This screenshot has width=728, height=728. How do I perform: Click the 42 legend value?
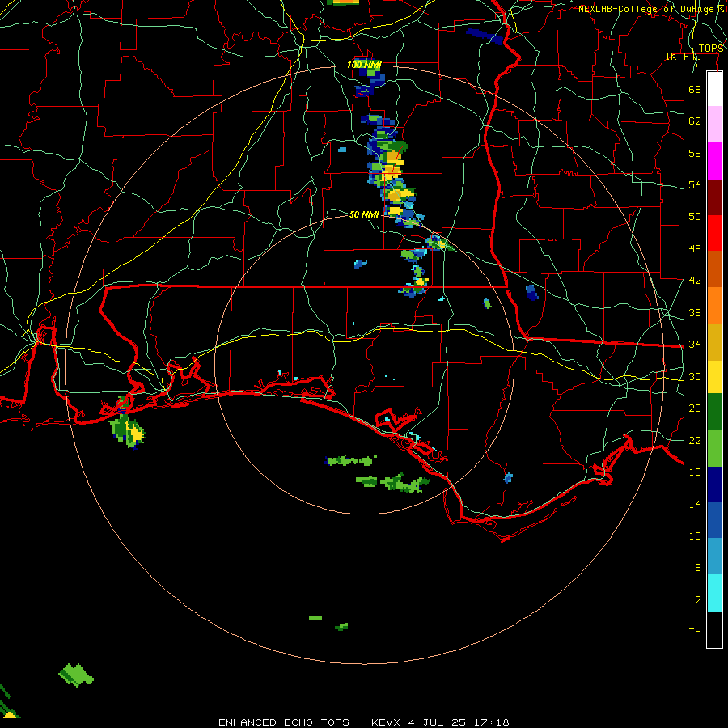coord(695,281)
